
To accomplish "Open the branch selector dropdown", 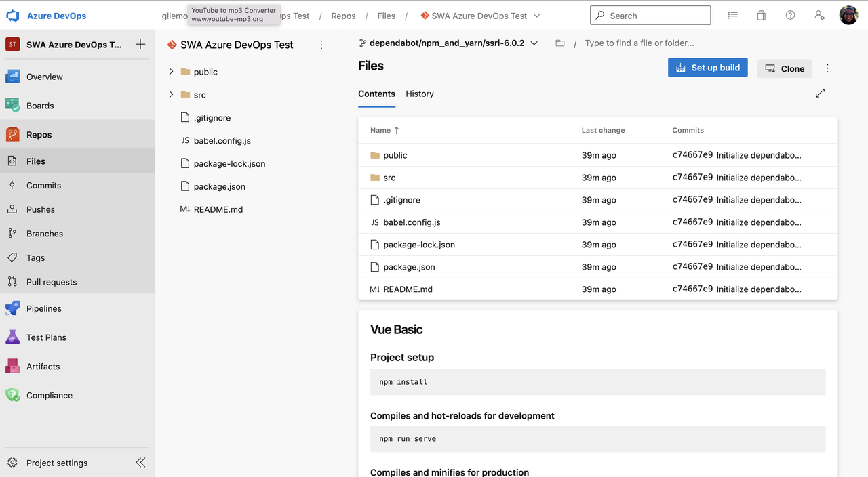I will coord(448,43).
